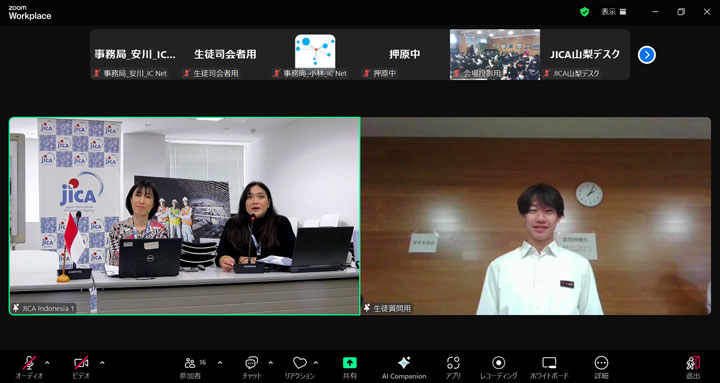Expand participants options arrow
Screen dimensions: 720x383
click(220, 363)
